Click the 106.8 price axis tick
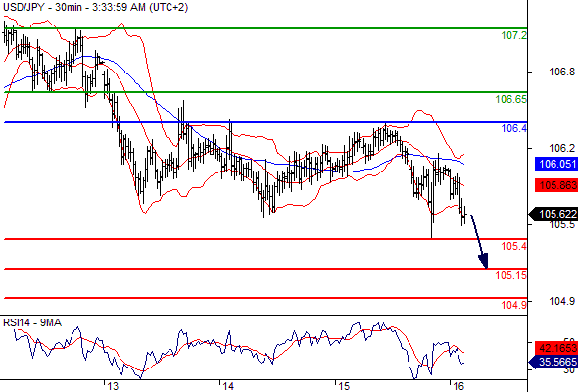 [561, 72]
